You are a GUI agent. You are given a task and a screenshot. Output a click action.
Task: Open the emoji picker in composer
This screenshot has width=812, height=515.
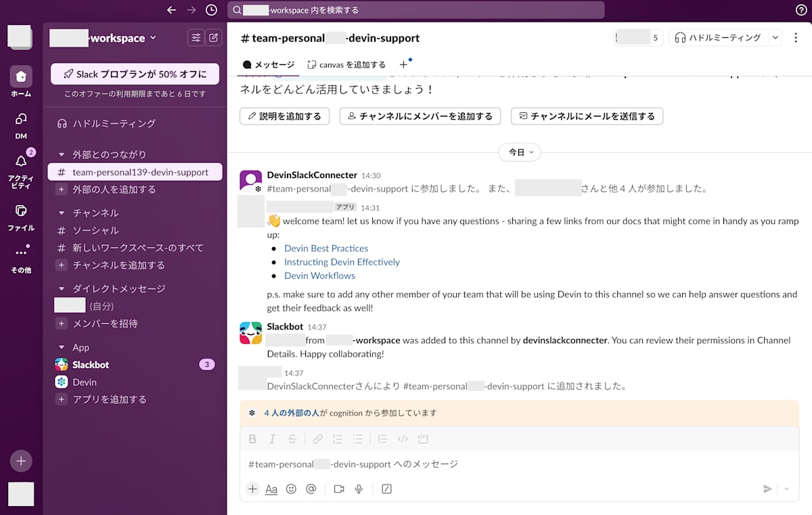(291, 489)
